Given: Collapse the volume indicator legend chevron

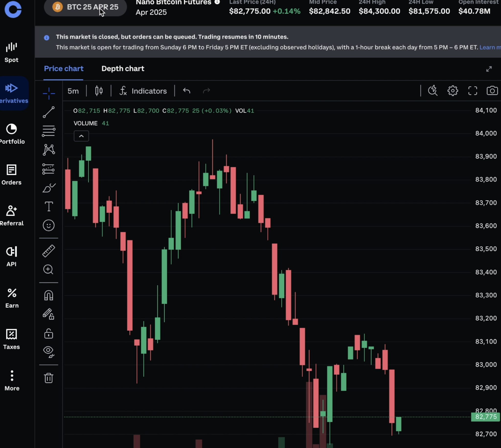Looking at the screenshot, I should click(x=81, y=136).
